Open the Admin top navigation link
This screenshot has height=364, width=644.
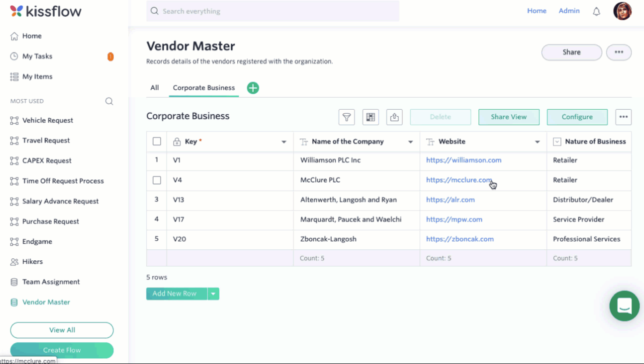pos(569,11)
